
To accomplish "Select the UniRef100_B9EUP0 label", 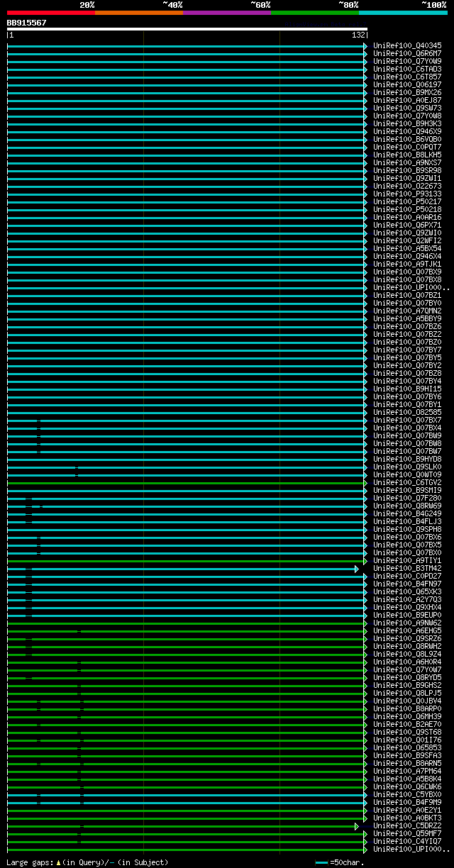I will [408, 615].
